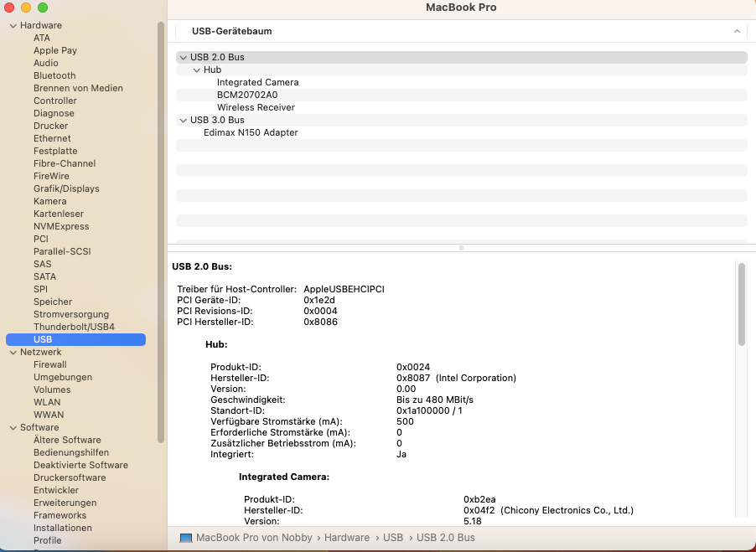Open Bedienungshilfen under Software
The width and height of the screenshot is (756, 552).
(x=71, y=452)
